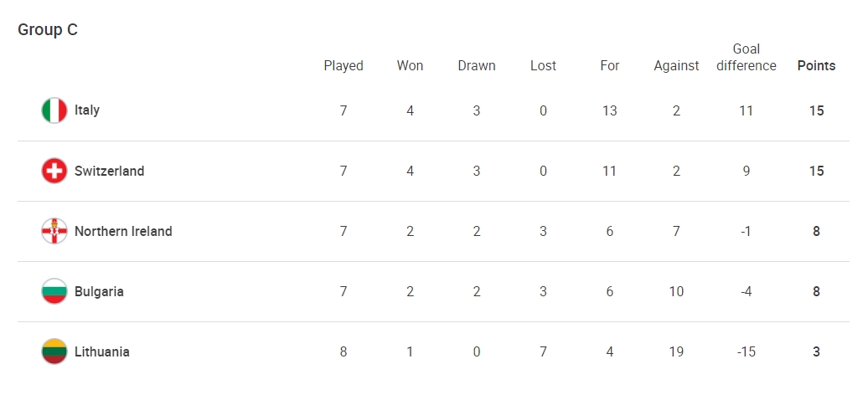Click the Drawn column header
Image resolution: width=868 pixels, height=400 pixels.
click(477, 66)
